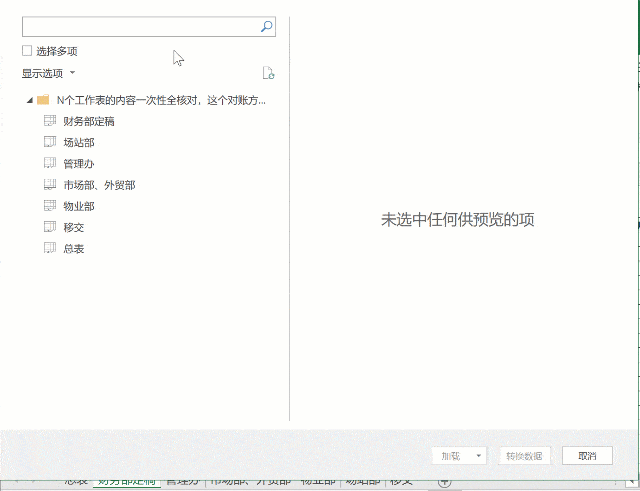This screenshot has width=640, height=491.
Task: Click the workbook name in the tree
Action: [x=161, y=100]
